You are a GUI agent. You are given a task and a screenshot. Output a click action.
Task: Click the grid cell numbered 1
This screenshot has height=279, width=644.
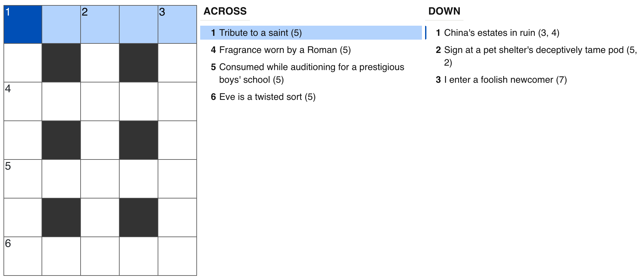[x=23, y=24]
